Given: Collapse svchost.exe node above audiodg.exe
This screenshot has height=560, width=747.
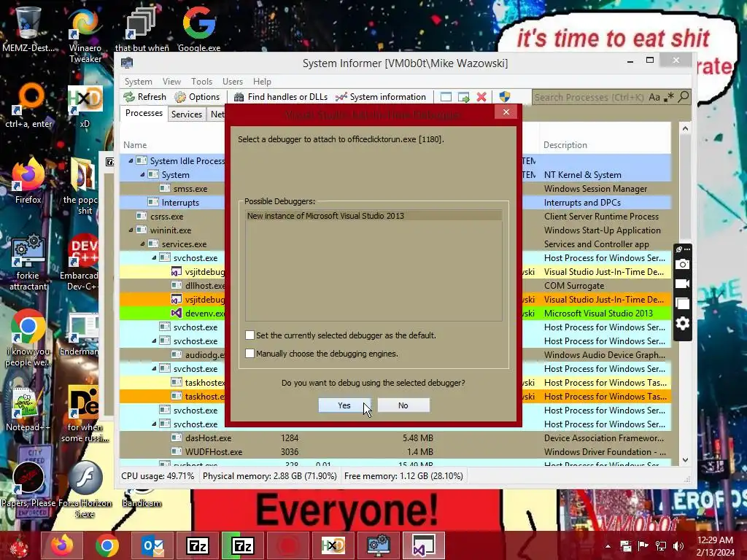Looking at the screenshot, I should click(154, 341).
